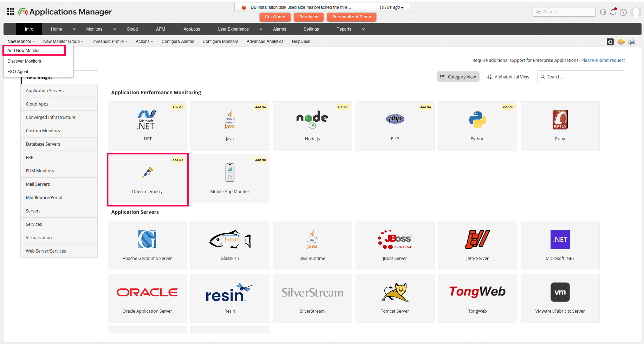Choose the GlassFish server tile
The width and height of the screenshot is (644, 344).
click(x=230, y=246)
